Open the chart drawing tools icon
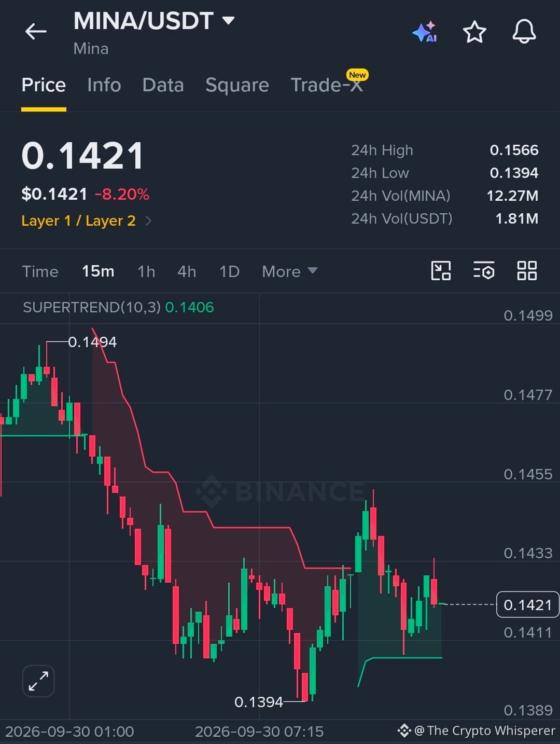The height and width of the screenshot is (744, 560). click(441, 271)
